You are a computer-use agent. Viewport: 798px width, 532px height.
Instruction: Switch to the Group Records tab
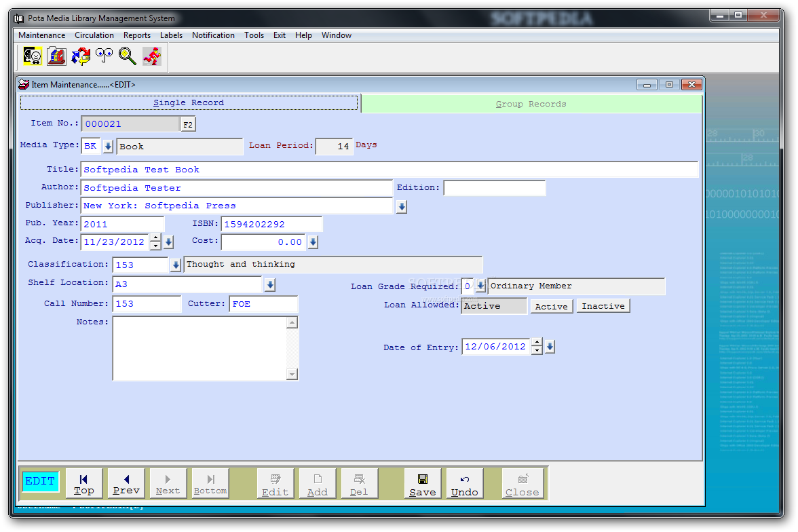531,104
